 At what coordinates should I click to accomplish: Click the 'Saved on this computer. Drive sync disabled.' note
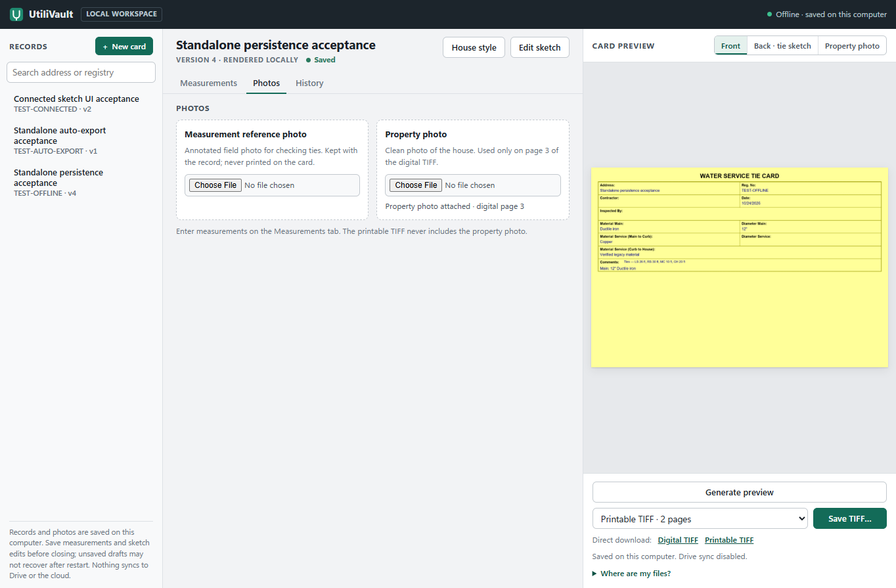[x=669, y=556]
